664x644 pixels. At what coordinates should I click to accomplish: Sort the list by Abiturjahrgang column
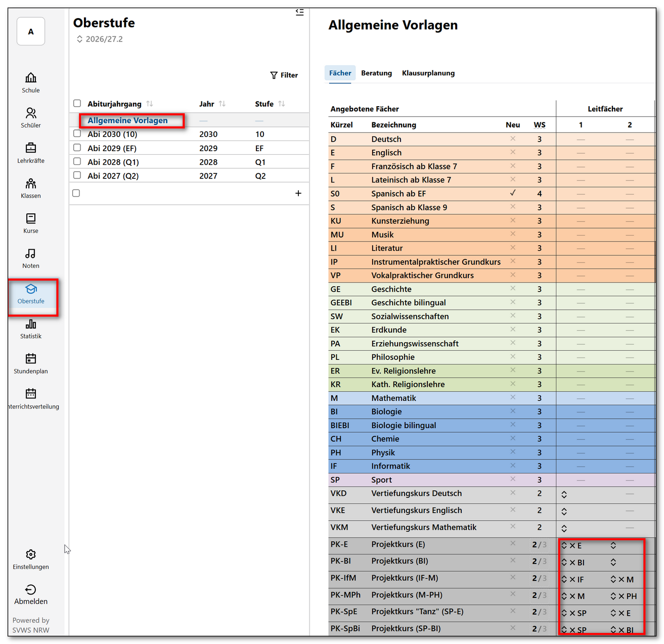point(150,104)
